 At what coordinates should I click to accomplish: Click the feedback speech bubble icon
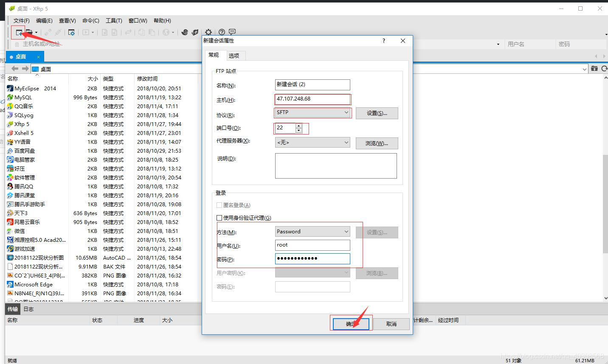(x=232, y=32)
